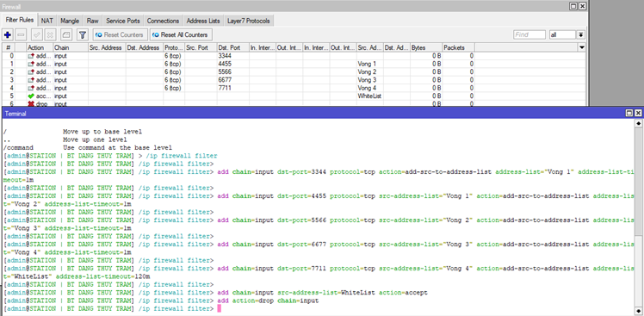
Task: Maximize the Terminal window
Action: click(x=629, y=113)
